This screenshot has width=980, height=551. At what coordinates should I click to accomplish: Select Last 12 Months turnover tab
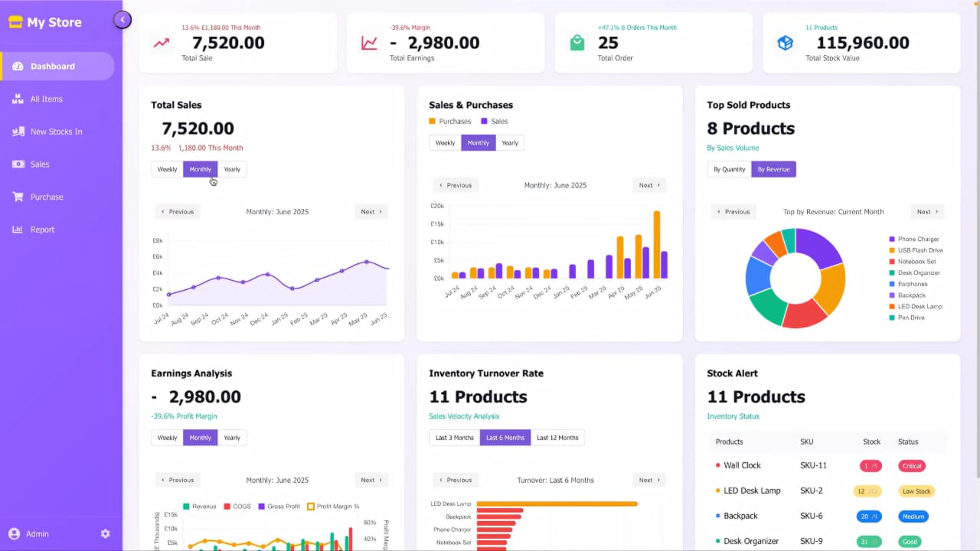click(557, 438)
